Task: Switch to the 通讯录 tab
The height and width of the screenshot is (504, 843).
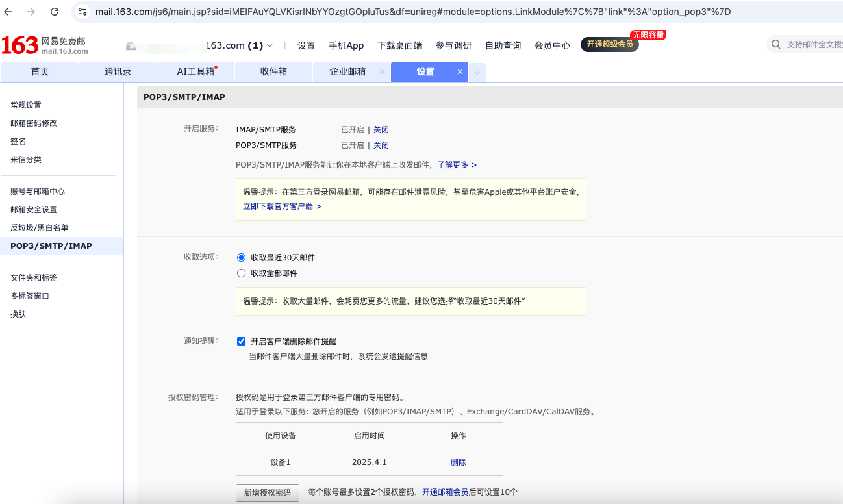Action: pyautogui.click(x=118, y=72)
